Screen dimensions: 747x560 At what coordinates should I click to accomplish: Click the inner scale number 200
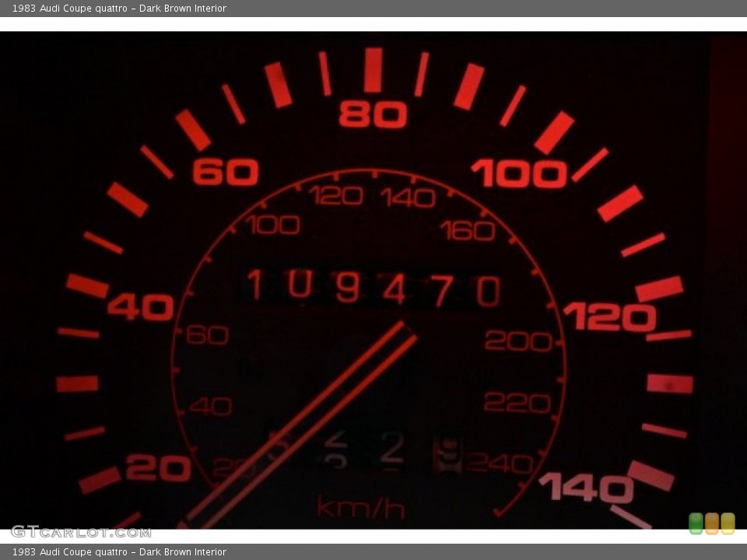pyautogui.click(x=518, y=341)
